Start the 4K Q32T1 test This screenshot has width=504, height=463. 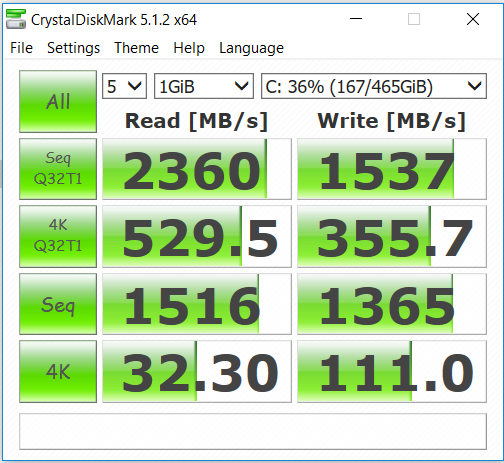58,236
